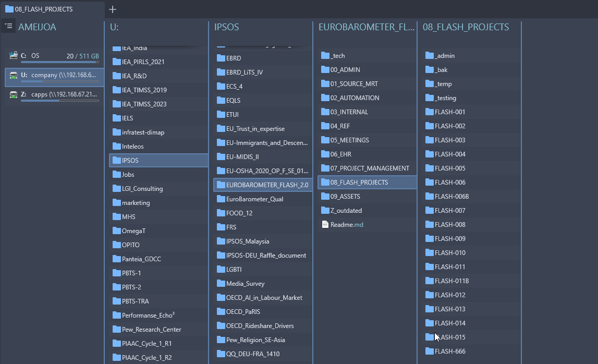Click the 07_PROJECT_MANAGEMENT folder icon
598x364 pixels.
point(325,168)
